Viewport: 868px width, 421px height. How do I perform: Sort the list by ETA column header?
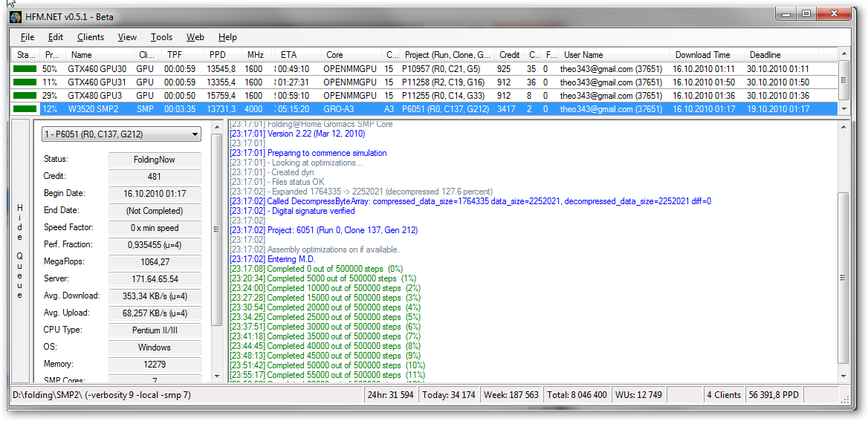(x=288, y=55)
